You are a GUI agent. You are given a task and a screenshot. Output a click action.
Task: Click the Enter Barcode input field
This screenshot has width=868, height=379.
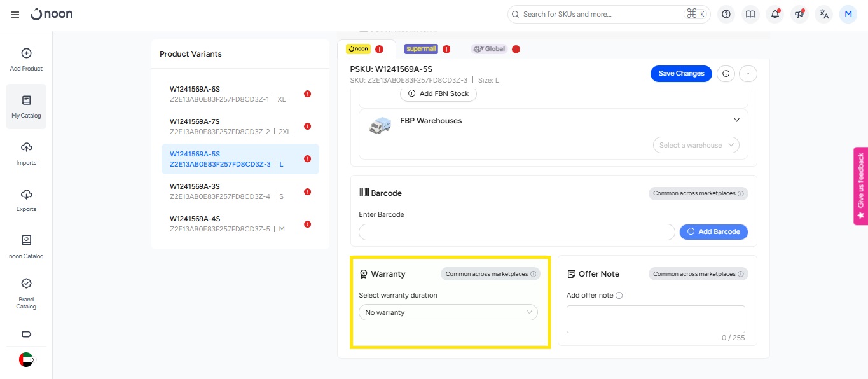pyautogui.click(x=516, y=232)
